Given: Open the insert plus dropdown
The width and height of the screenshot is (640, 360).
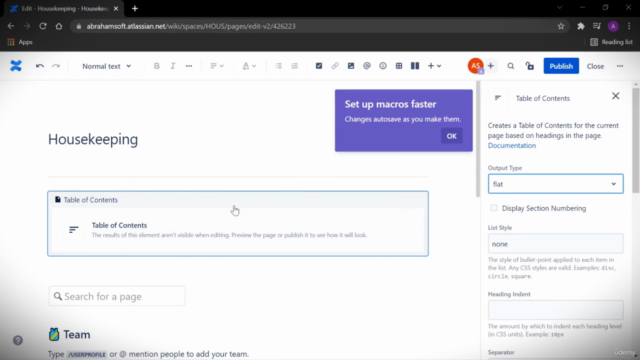Looking at the screenshot, I should [x=434, y=66].
